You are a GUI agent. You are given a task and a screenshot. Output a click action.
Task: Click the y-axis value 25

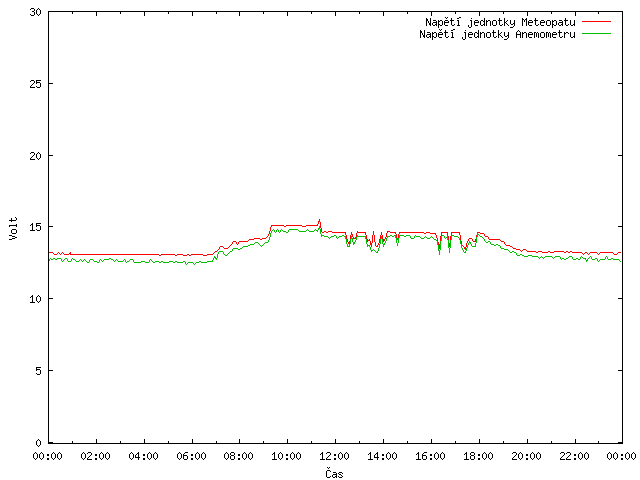pos(36,84)
